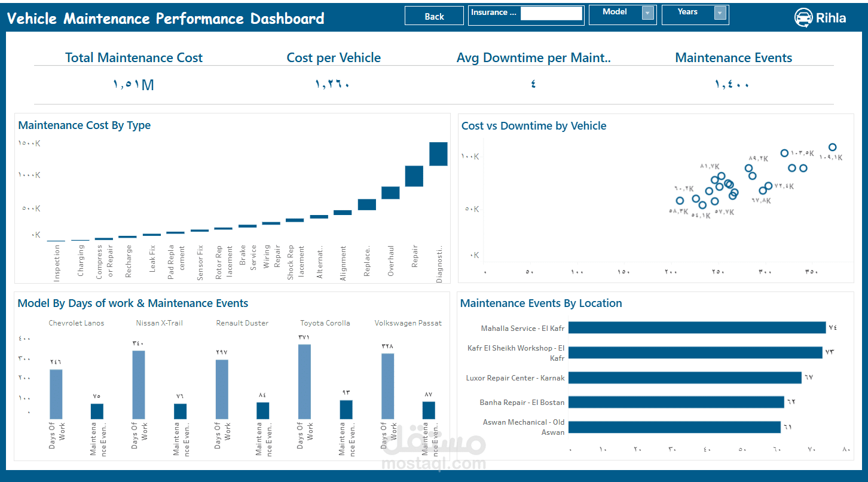Viewport: 868px width, 482px height.
Task: Click the Overhaul waterfall bar
Action: coord(390,193)
